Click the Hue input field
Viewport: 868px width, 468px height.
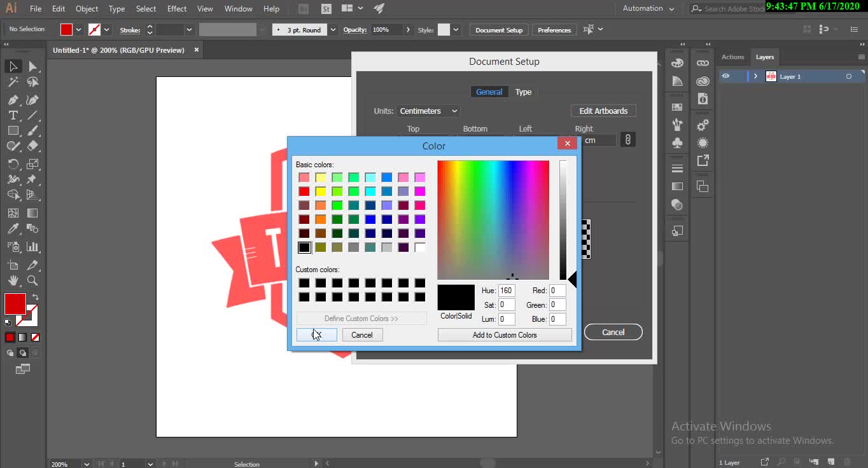(x=507, y=291)
